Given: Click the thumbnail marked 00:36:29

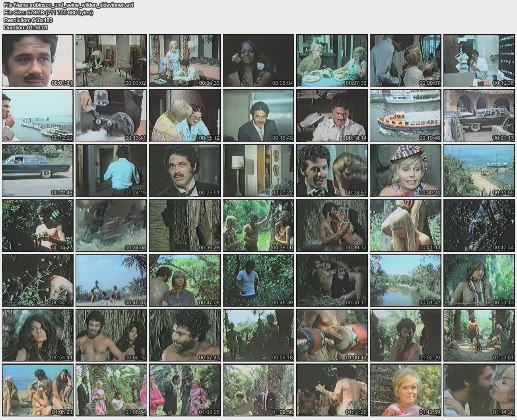Looking at the screenshot, I should click(x=185, y=225).
